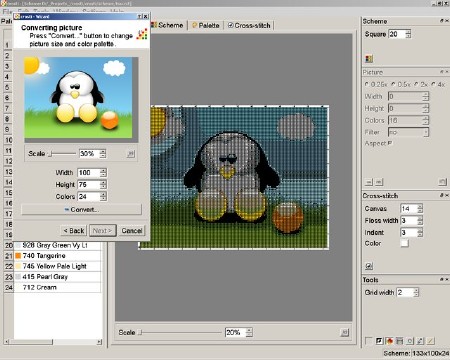Screen dimensions: 450x360
Task: Select the pencil line tool icon
Action: point(431,341)
